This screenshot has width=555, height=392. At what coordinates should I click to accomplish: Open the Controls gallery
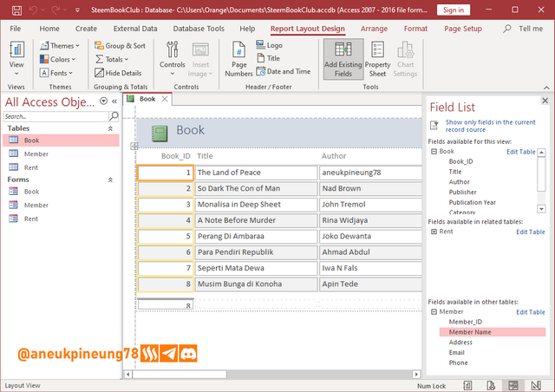point(173,58)
